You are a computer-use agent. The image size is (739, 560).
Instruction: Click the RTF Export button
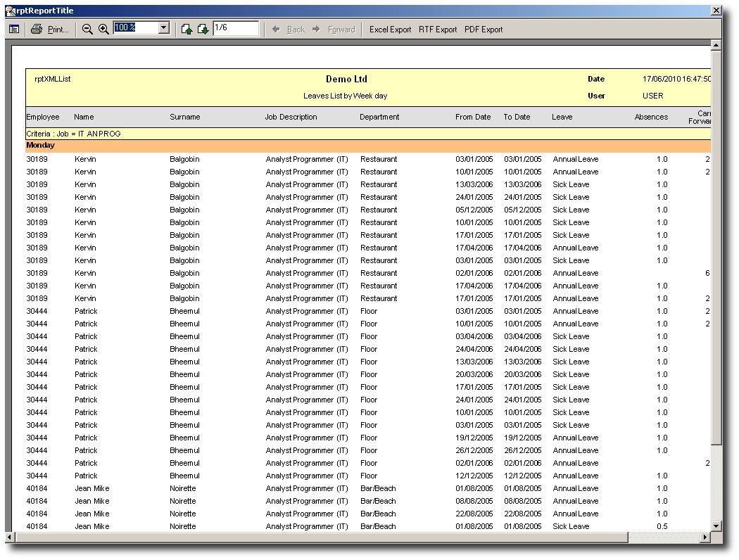point(438,30)
